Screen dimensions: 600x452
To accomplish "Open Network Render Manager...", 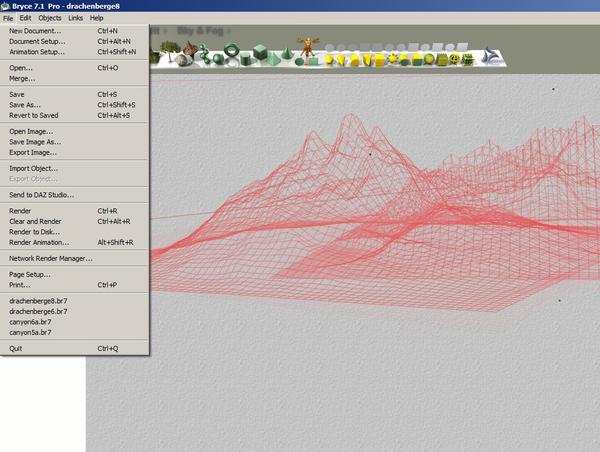I will point(74,258).
